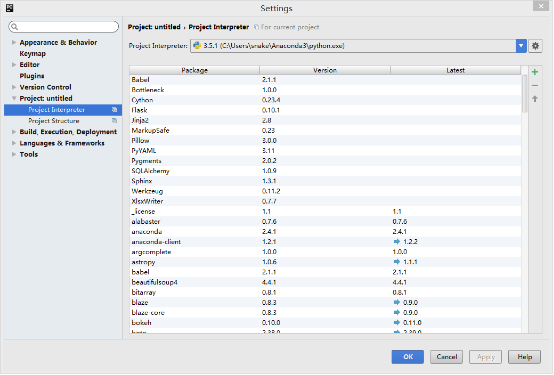Select the Sphinx package row
Image resolution: width=554 pixels, height=375 pixels.
point(325,181)
